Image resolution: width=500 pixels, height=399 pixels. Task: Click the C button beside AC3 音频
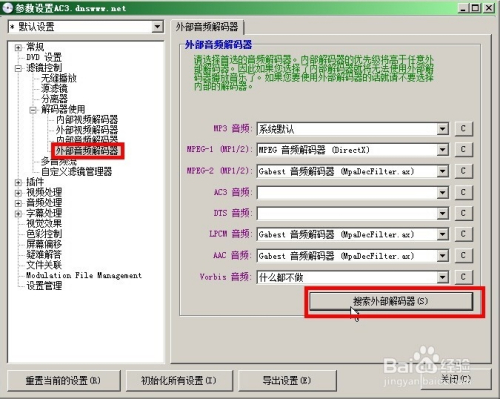(463, 192)
